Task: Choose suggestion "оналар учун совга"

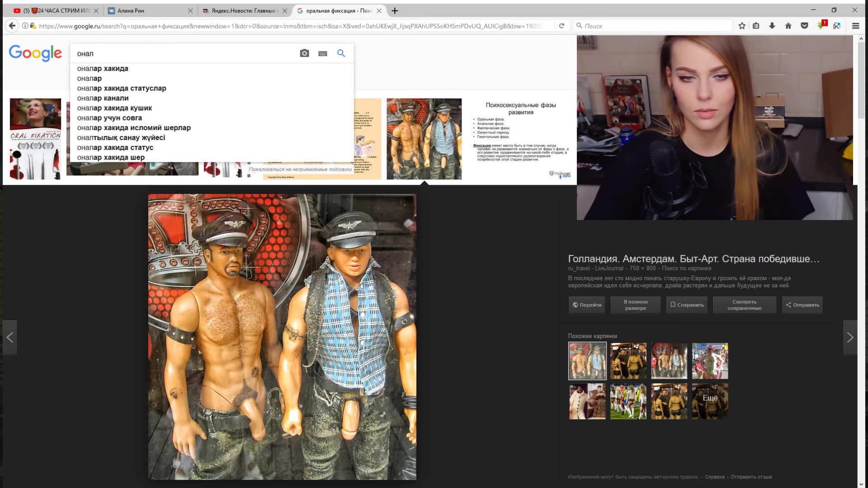Action: click(x=109, y=118)
